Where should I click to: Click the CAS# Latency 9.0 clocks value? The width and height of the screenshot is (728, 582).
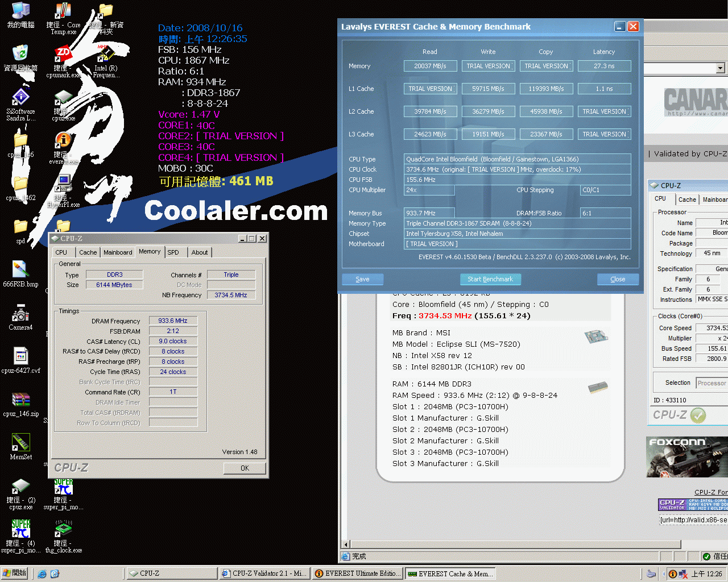click(x=173, y=341)
